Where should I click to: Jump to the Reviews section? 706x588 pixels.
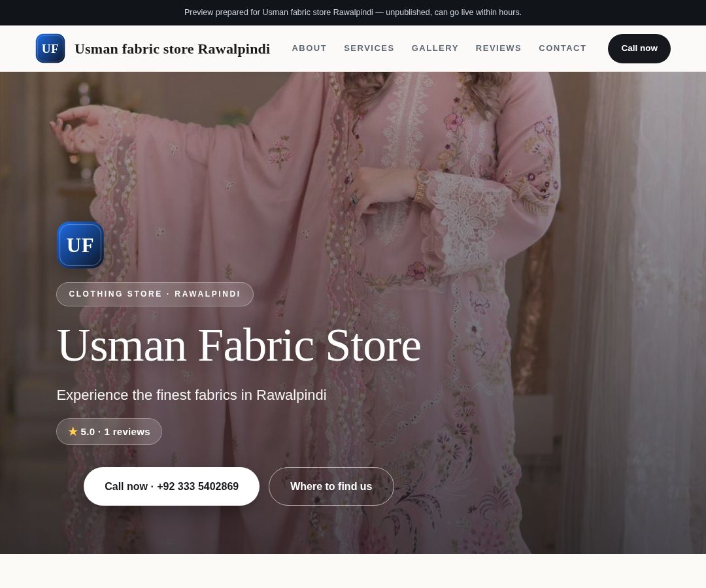[498, 48]
